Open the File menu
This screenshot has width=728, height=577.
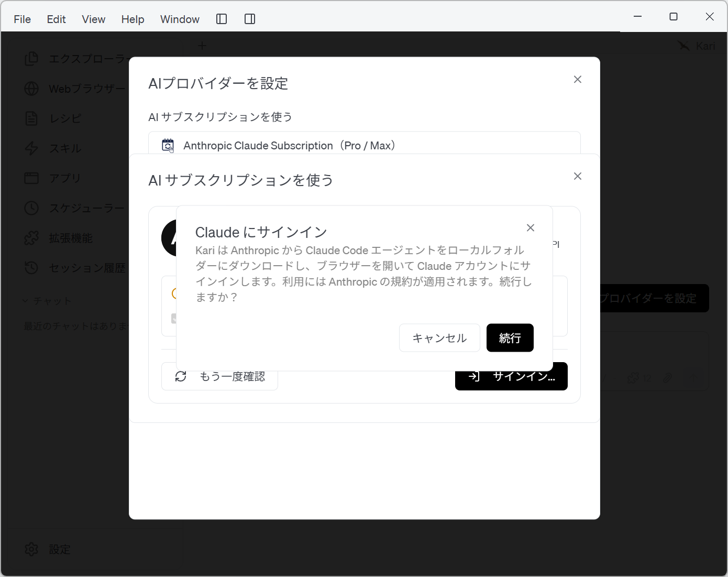click(x=23, y=19)
